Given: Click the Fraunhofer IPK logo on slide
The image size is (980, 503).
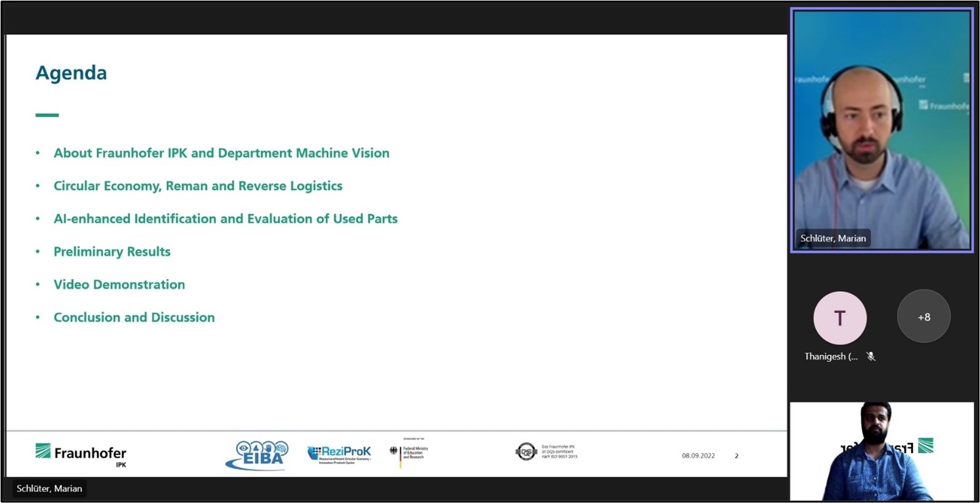Looking at the screenshot, I should (80, 454).
